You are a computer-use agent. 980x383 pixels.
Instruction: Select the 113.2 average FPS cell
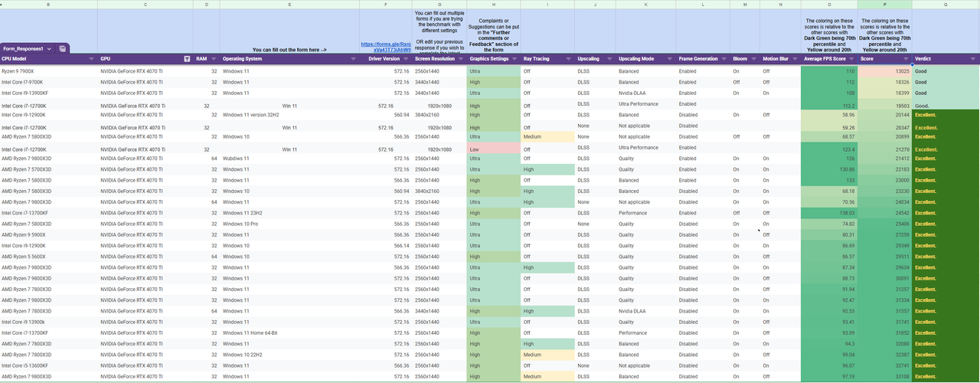[x=829, y=106]
